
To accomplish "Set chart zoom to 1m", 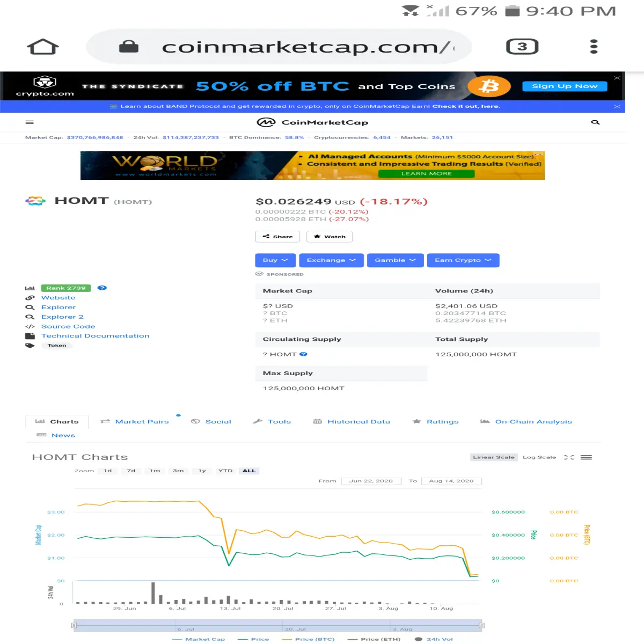I will tap(155, 471).
